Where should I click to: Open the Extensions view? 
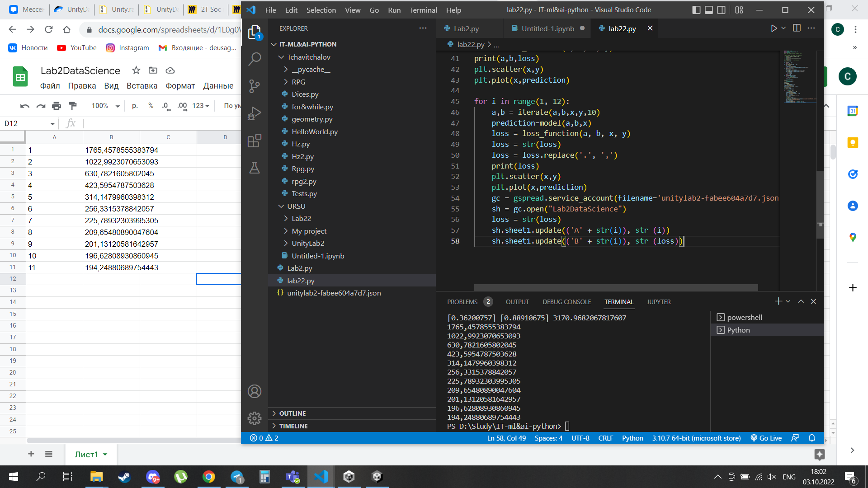(x=255, y=141)
